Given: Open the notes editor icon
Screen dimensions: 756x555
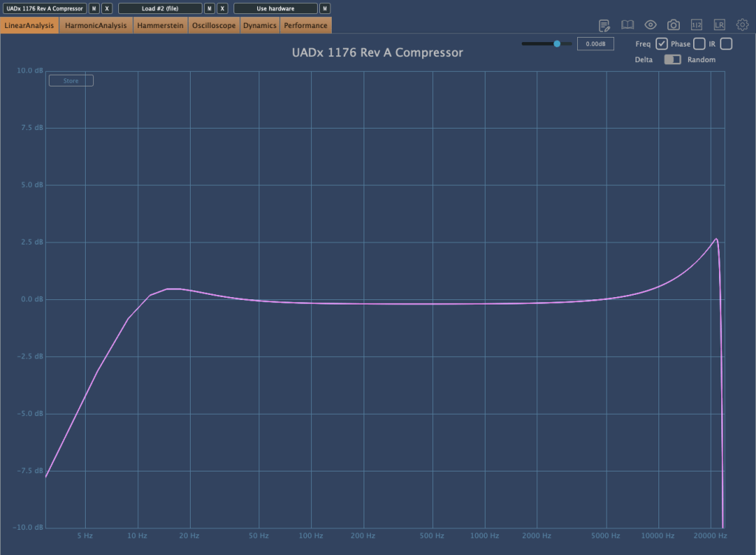Looking at the screenshot, I should pyautogui.click(x=605, y=25).
